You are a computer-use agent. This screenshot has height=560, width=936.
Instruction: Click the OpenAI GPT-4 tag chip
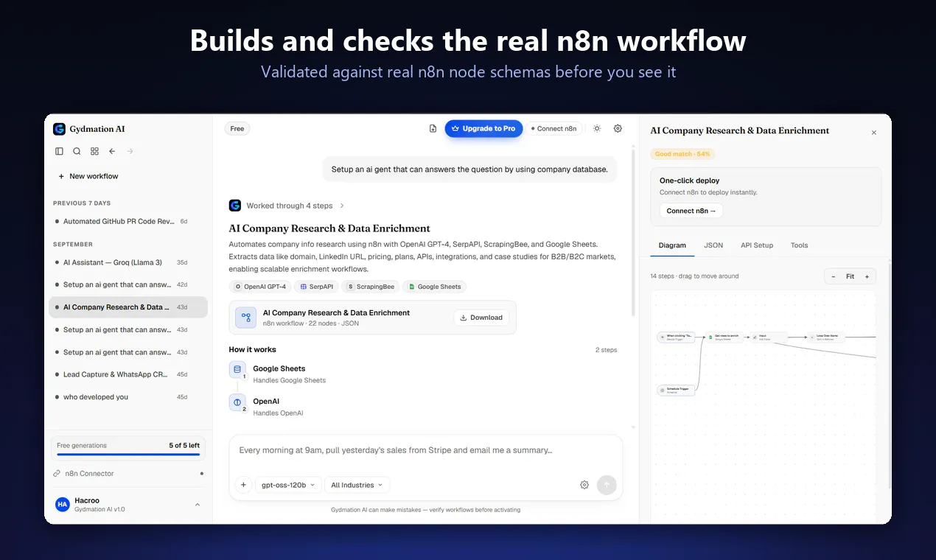click(x=259, y=287)
